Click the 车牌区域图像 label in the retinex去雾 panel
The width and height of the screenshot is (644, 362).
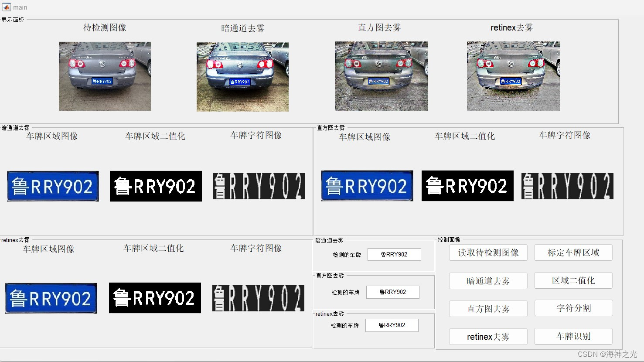48,249
